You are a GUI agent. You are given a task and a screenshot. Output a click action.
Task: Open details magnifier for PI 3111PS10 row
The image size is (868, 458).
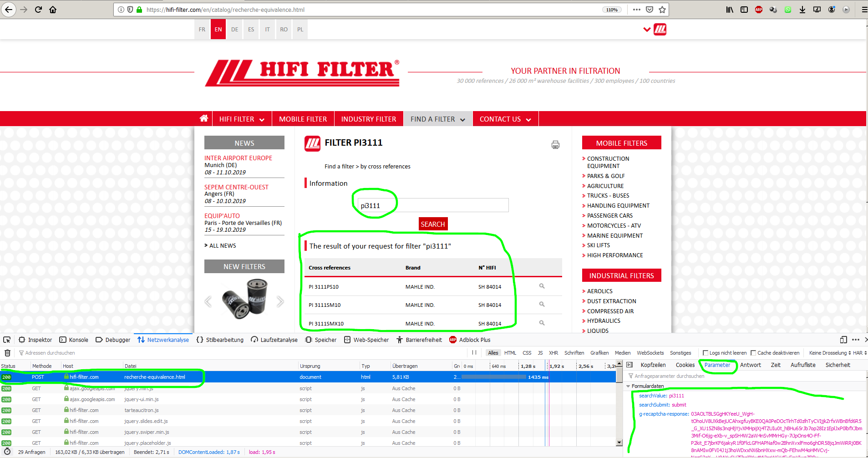pos(542,286)
